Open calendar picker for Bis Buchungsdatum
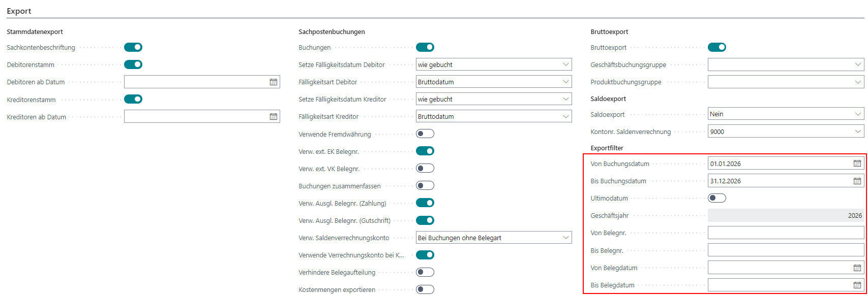Viewport: 868px width, 295px height. [x=857, y=181]
